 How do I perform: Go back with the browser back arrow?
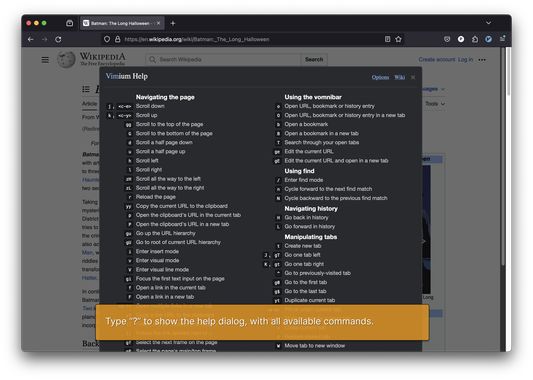(31, 39)
